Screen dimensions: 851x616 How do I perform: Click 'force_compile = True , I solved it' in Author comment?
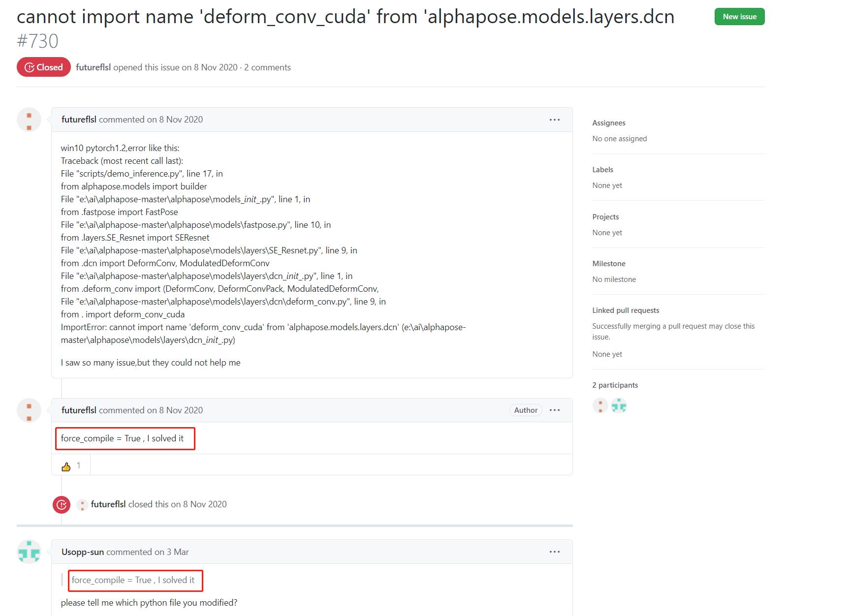pos(123,438)
